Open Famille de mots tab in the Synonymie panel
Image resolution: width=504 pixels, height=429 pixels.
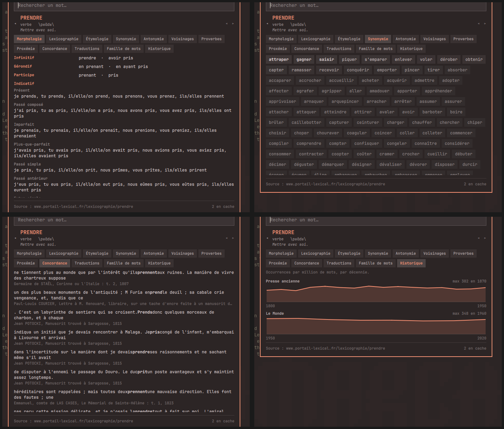pyautogui.click(x=376, y=49)
